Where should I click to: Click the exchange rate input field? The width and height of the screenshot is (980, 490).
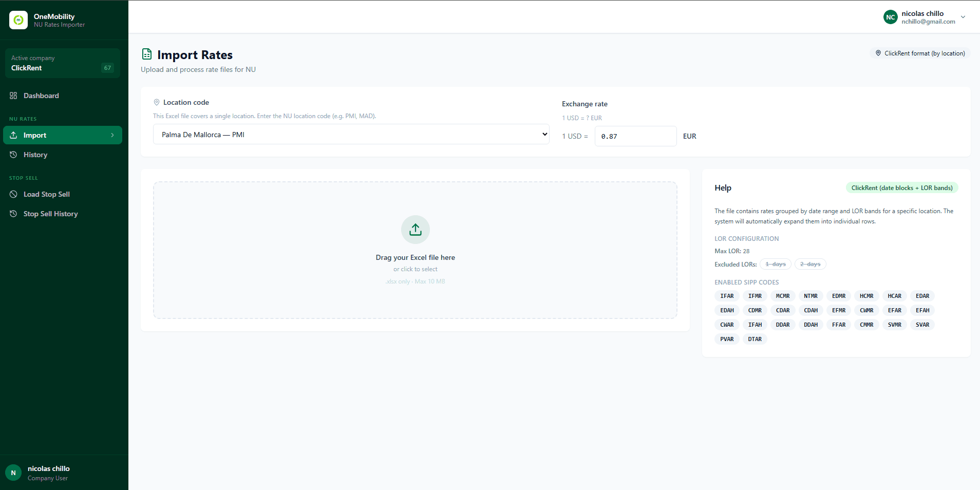[635, 136]
